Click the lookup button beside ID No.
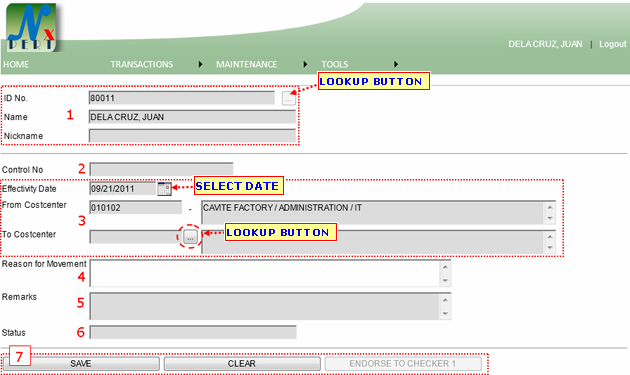Viewport: 630px width, 375px height. (288, 98)
